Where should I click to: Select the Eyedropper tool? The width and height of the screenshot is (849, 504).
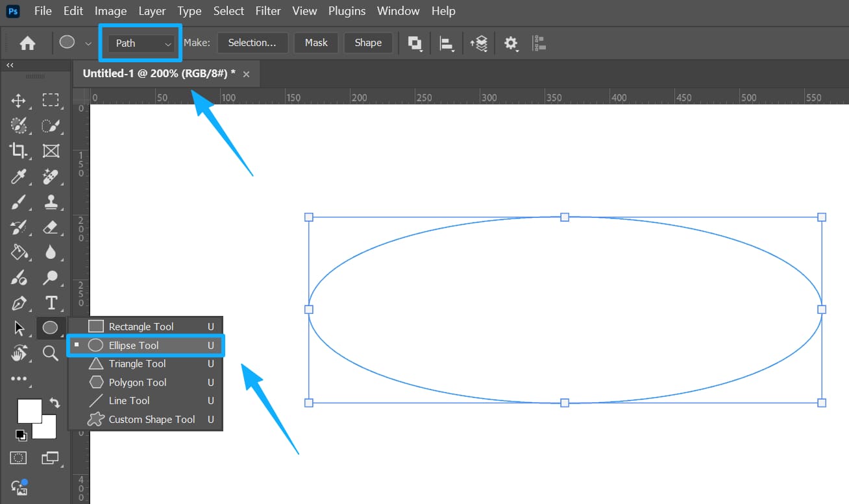tap(18, 176)
